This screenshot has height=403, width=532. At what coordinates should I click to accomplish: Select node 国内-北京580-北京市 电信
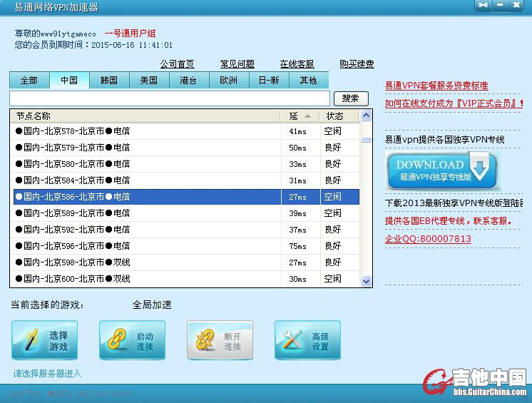pyautogui.click(x=186, y=164)
